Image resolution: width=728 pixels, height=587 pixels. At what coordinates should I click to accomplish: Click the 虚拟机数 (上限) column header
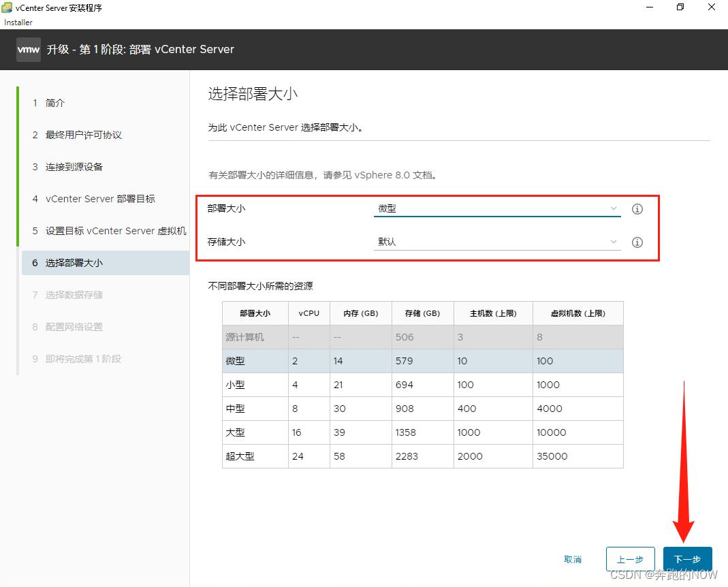click(578, 313)
